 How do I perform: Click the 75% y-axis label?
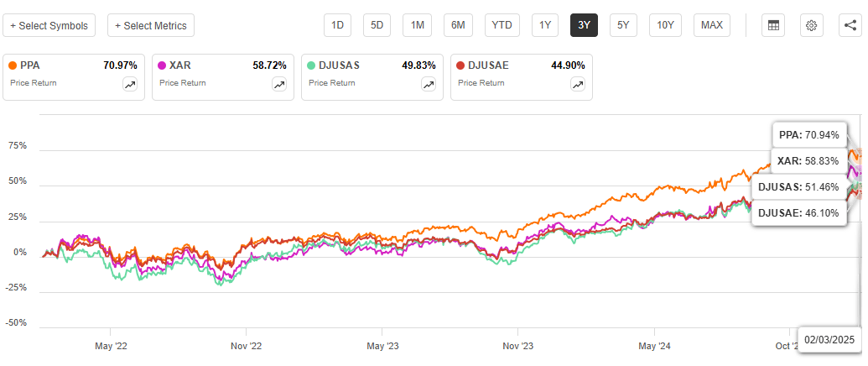(x=17, y=146)
